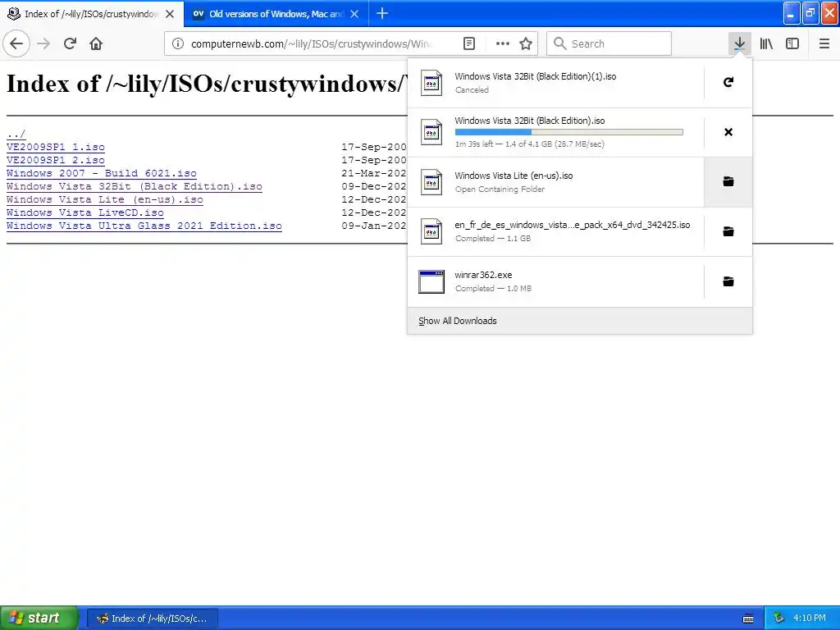Open the parent directory ../ link
Image resolution: width=840 pixels, height=630 pixels.
point(16,134)
